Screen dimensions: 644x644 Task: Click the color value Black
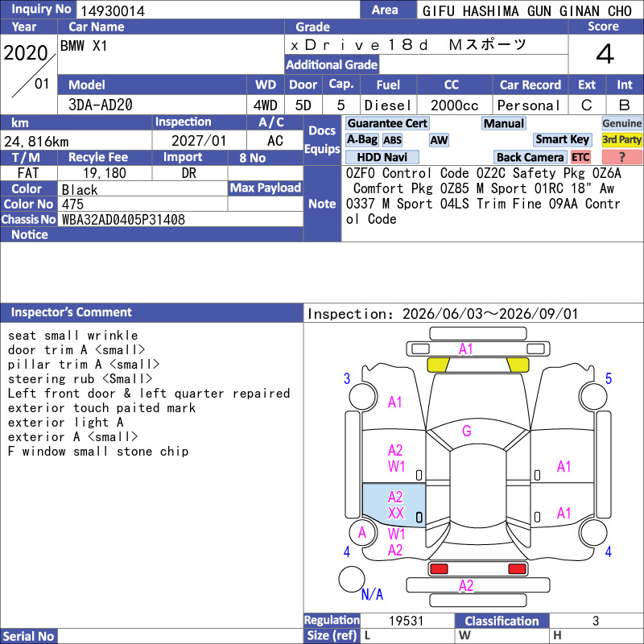click(80, 190)
